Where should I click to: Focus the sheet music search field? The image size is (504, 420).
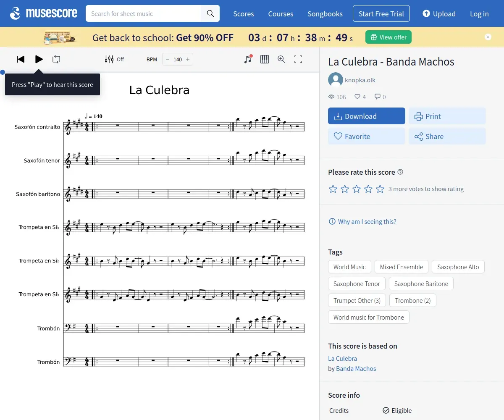click(143, 13)
